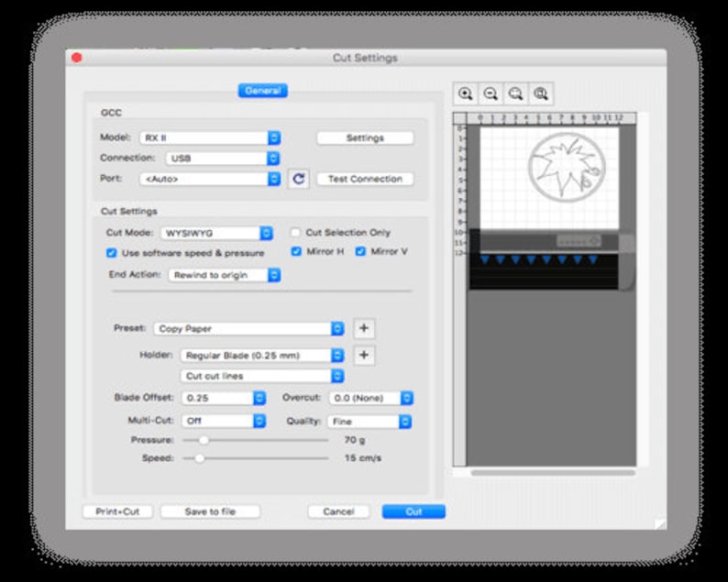This screenshot has height=582, width=728.
Task: Open the Cut Mode dropdown showing WYSIWYG
Action: pos(216,233)
